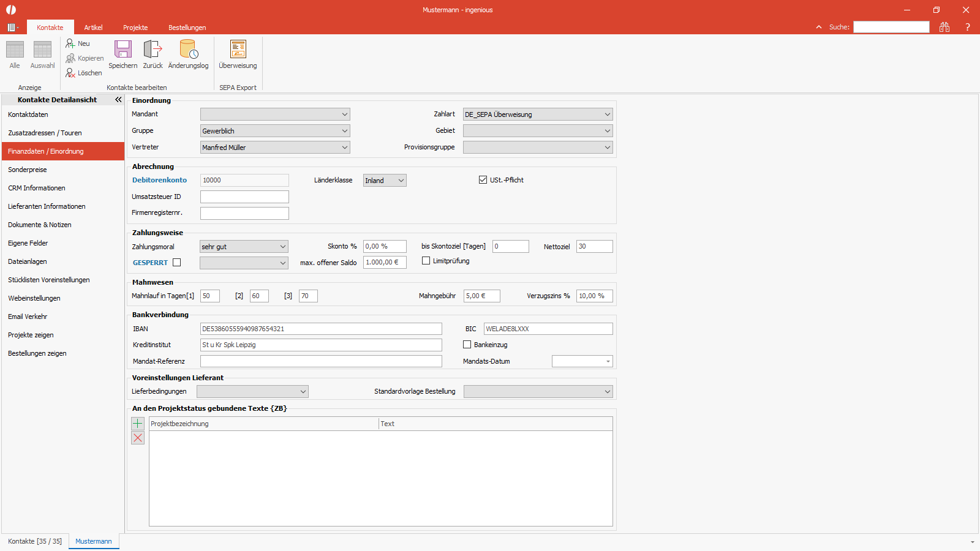Image resolution: width=980 pixels, height=551 pixels.
Task: Toggle USt.-Pflicht checkbox
Action: [483, 179]
